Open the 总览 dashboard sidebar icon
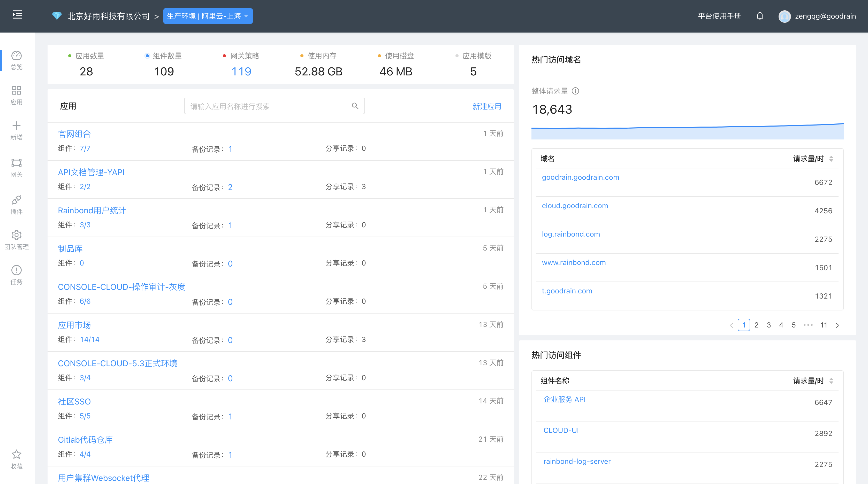The width and height of the screenshot is (868, 484). (16, 56)
